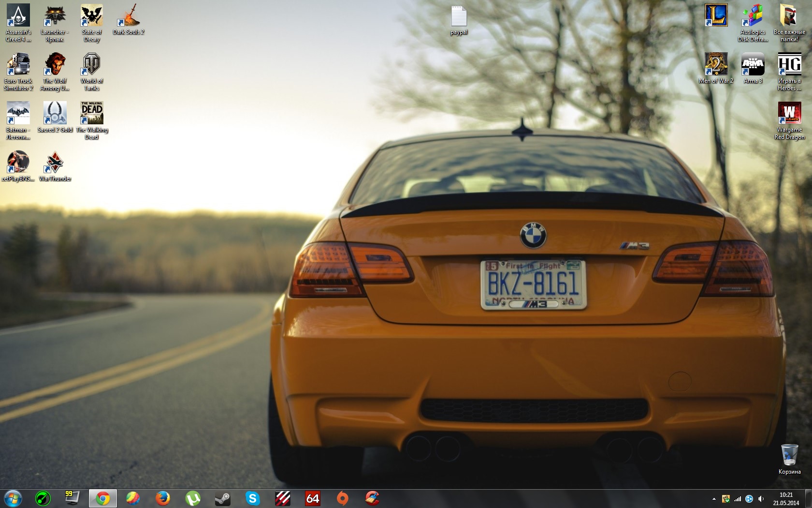Open Razer Game Booster from taskbar

tap(43, 498)
